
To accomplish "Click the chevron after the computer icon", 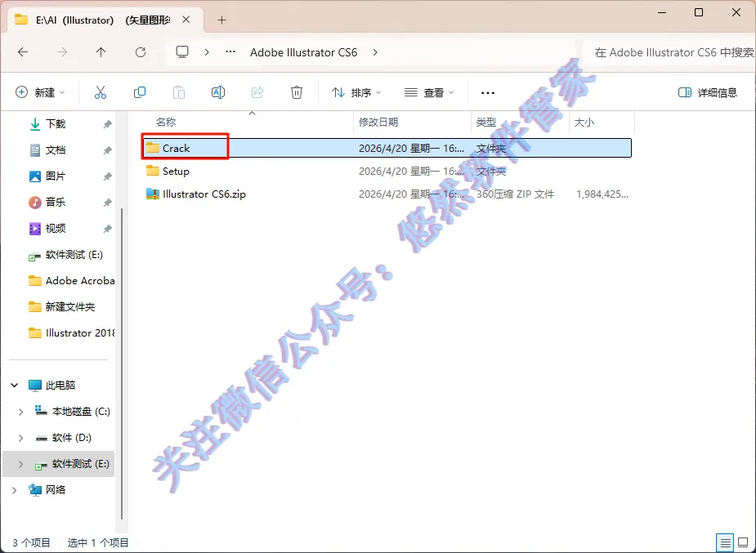I will [x=207, y=52].
